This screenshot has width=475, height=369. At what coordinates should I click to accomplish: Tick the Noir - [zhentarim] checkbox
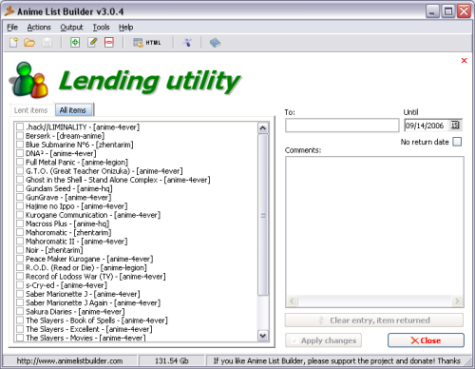(20, 250)
